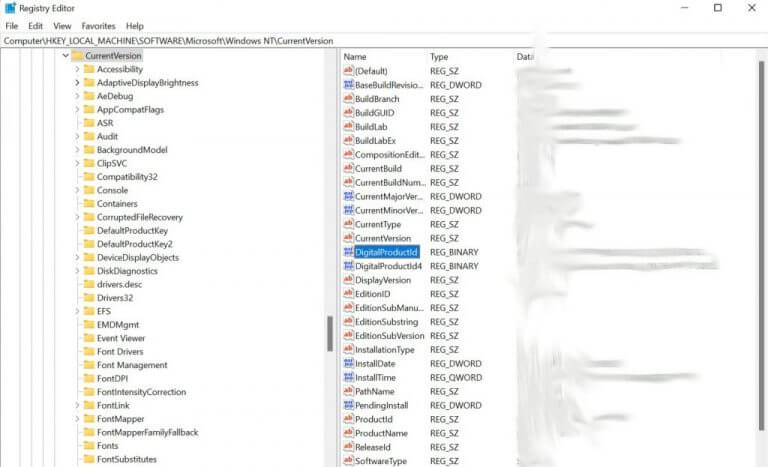
Task: Click the InstallTime QWORD value icon
Action: point(348,377)
